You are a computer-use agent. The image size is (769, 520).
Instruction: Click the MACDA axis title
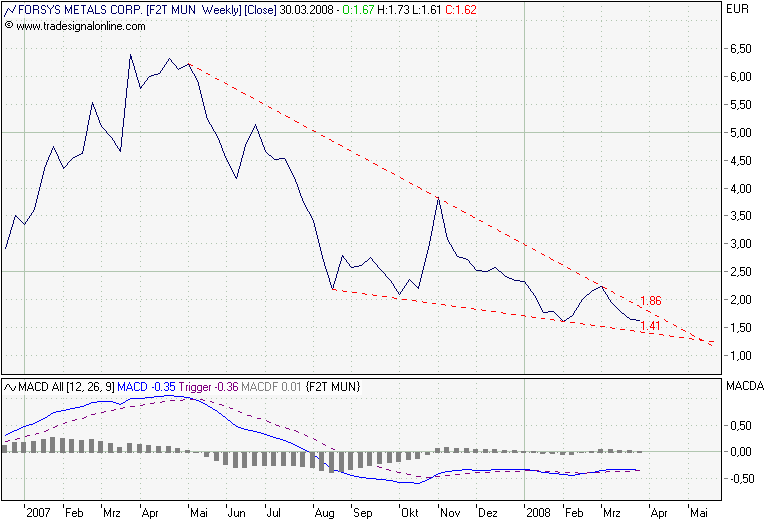(744, 386)
